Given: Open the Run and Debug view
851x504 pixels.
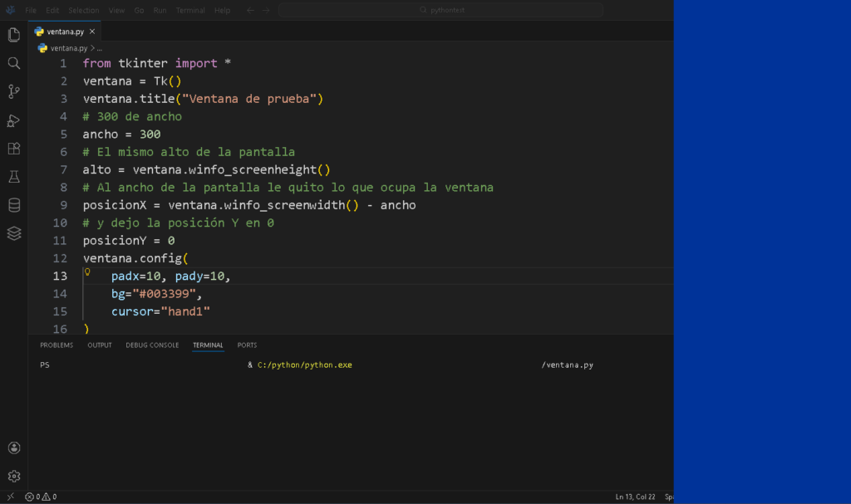Looking at the screenshot, I should pos(14,120).
